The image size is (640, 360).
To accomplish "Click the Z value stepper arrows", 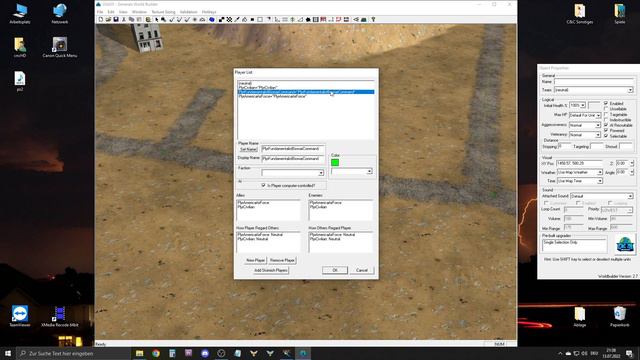I will tap(632, 163).
